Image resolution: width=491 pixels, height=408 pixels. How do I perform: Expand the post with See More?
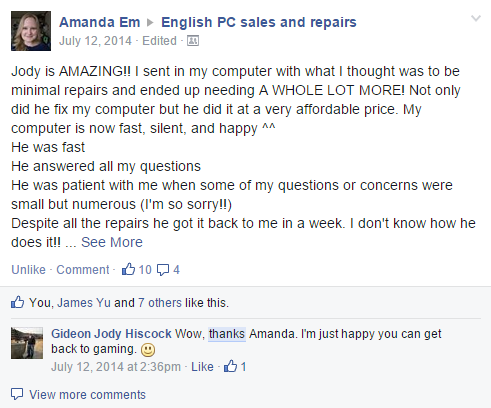[112, 242]
